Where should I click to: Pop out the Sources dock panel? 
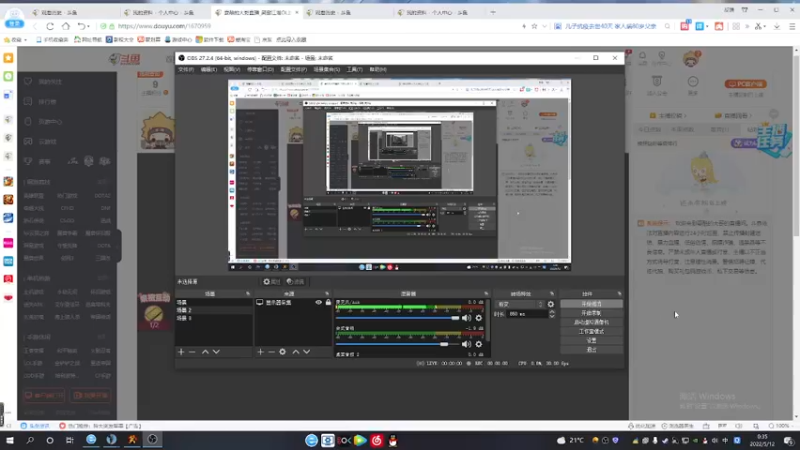328,294
